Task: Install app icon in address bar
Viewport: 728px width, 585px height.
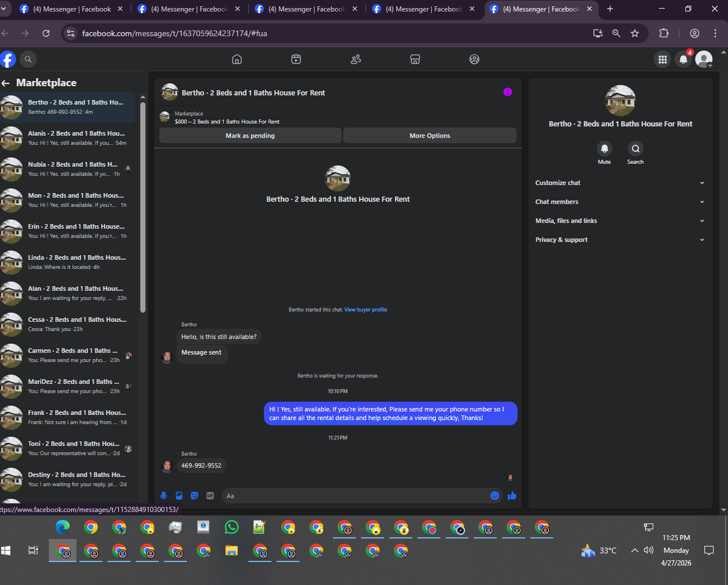Action: pyautogui.click(x=598, y=33)
